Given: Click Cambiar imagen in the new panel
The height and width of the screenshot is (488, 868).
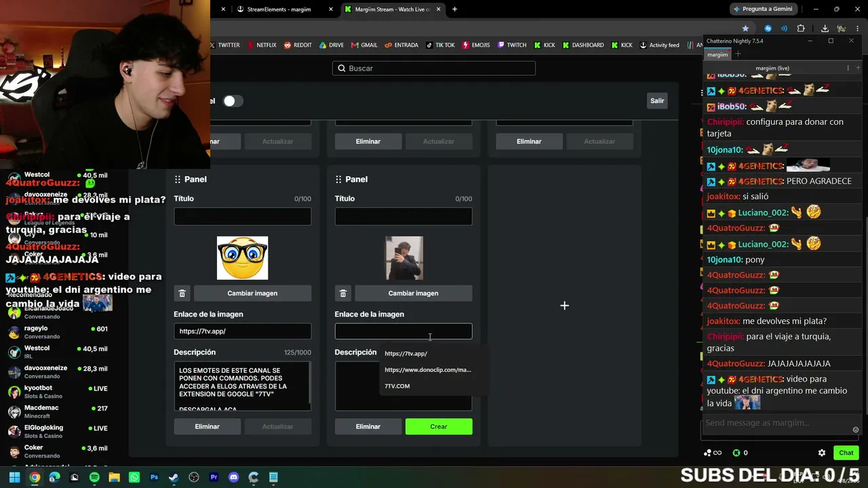Looking at the screenshot, I should coord(413,293).
